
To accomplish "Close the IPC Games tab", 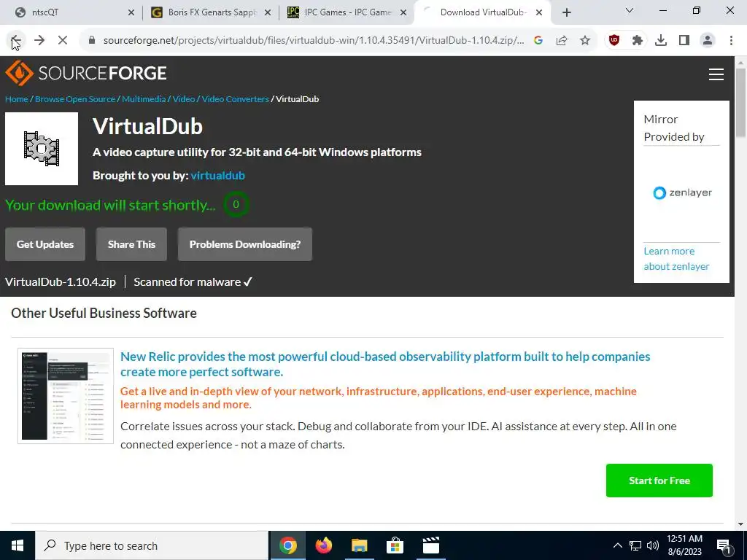I will coord(403,12).
